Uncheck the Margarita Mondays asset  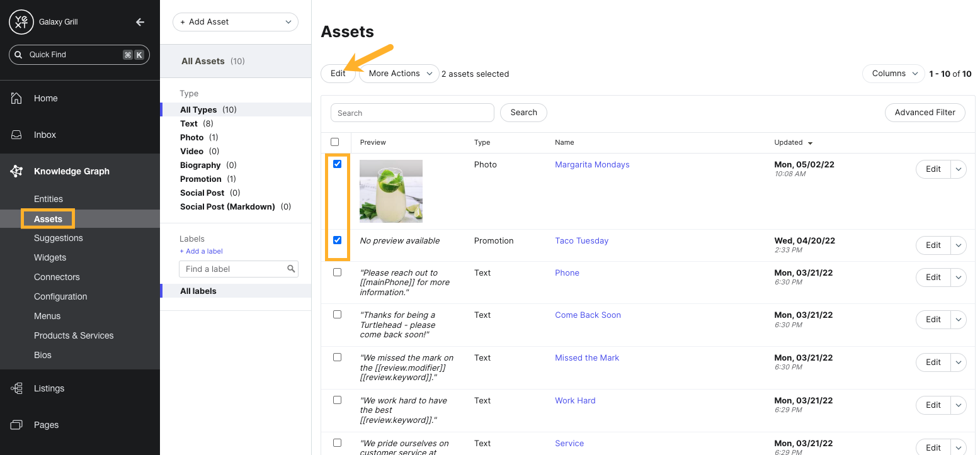pos(337,164)
